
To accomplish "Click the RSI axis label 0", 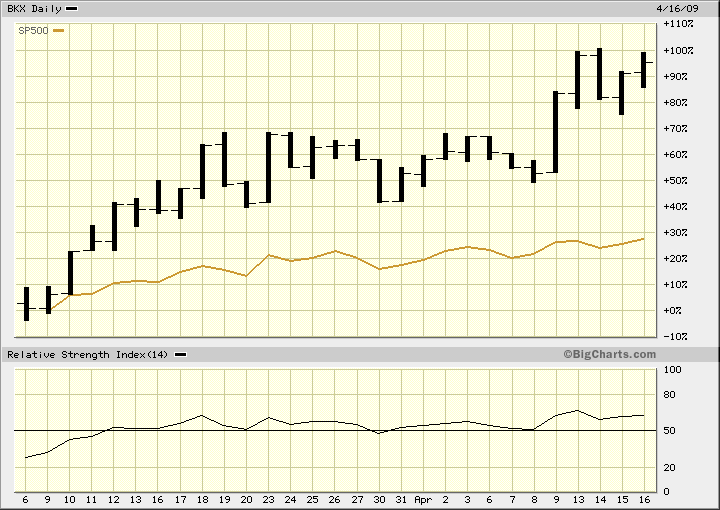I will click(667, 492).
